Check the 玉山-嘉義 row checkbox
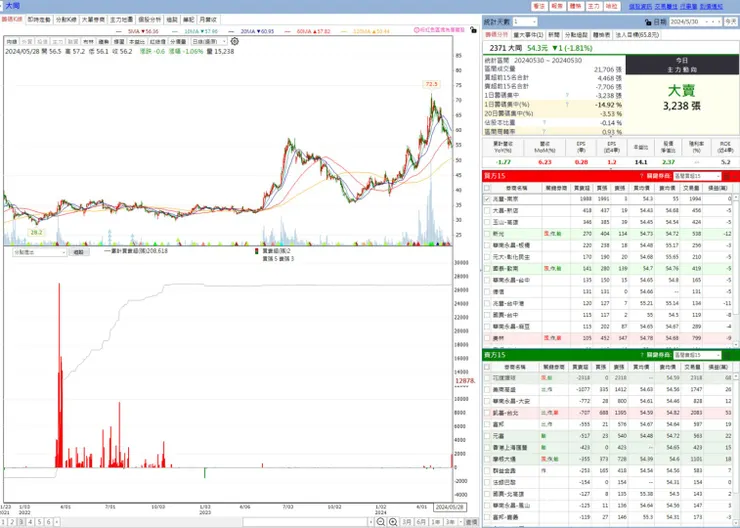The height and width of the screenshot is (528, 740). (x=487, y=222)
